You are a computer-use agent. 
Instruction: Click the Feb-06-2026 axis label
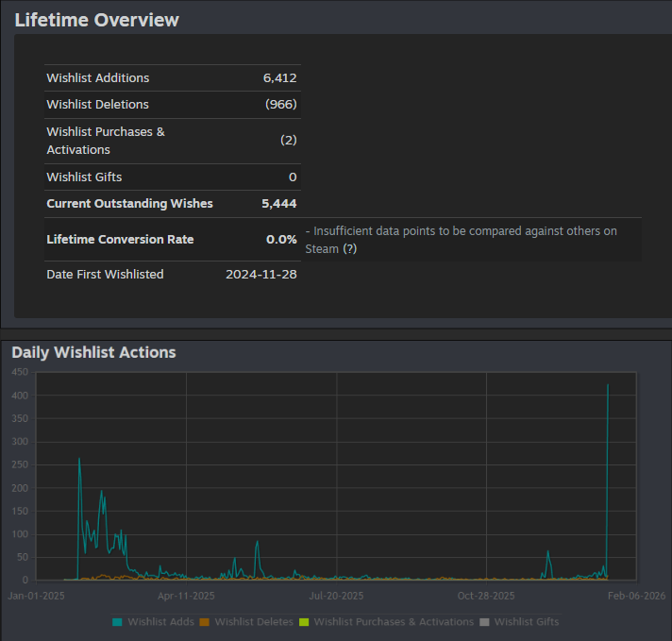click(x=636, y=596)
